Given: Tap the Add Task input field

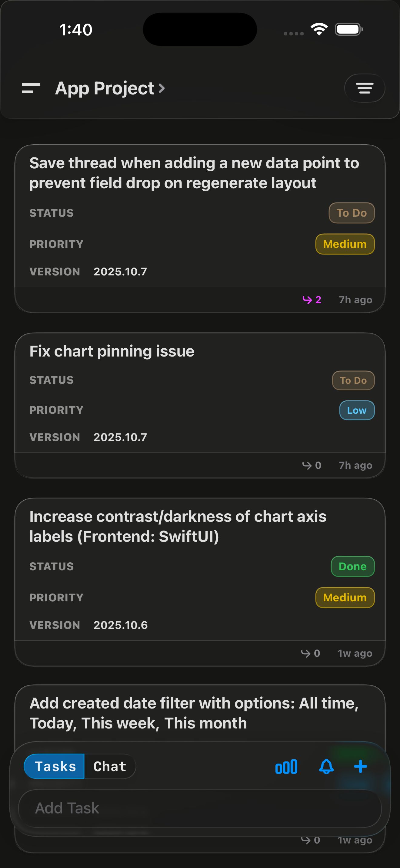Looking at the screenshot, I should 200,808.
